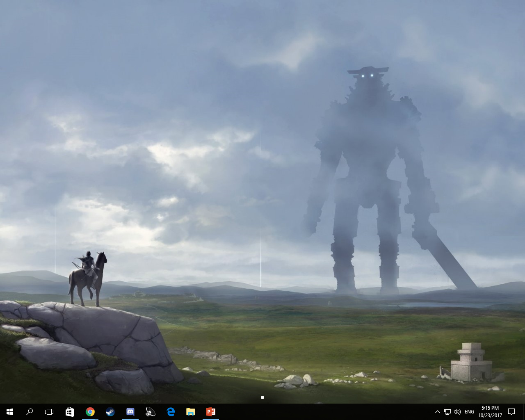Image resolution: width=525 pixels, height=420 pixels.
Task: Click Show Desktop strip at taskbar end
Action: [523, 412]
